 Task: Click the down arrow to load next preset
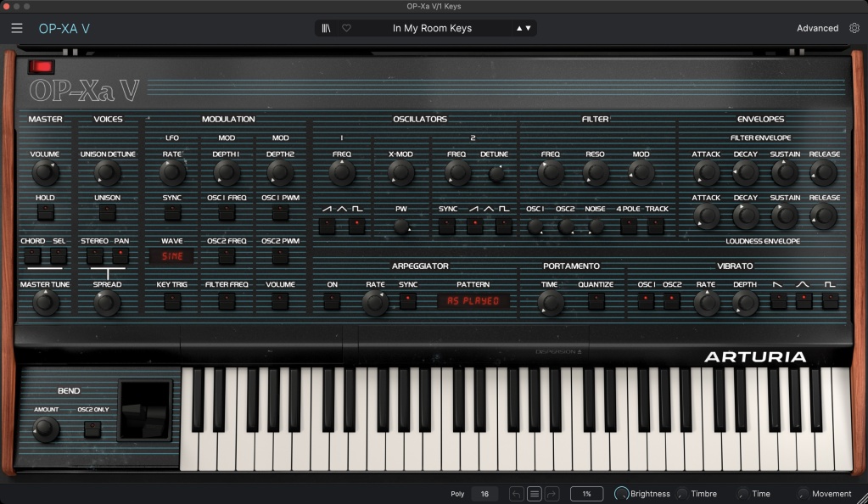pos(529,30)
